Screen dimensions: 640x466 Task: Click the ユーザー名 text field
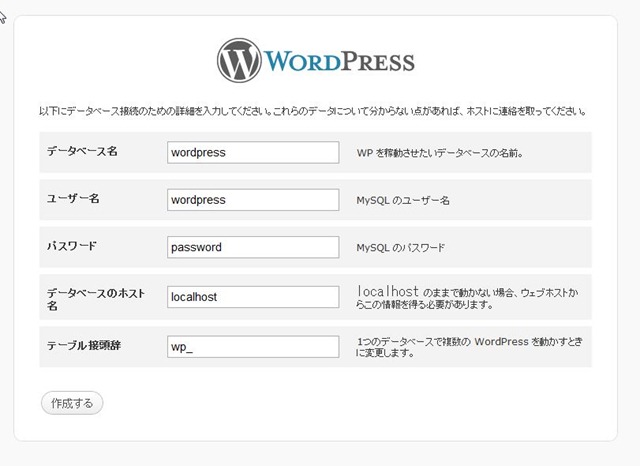254,200
